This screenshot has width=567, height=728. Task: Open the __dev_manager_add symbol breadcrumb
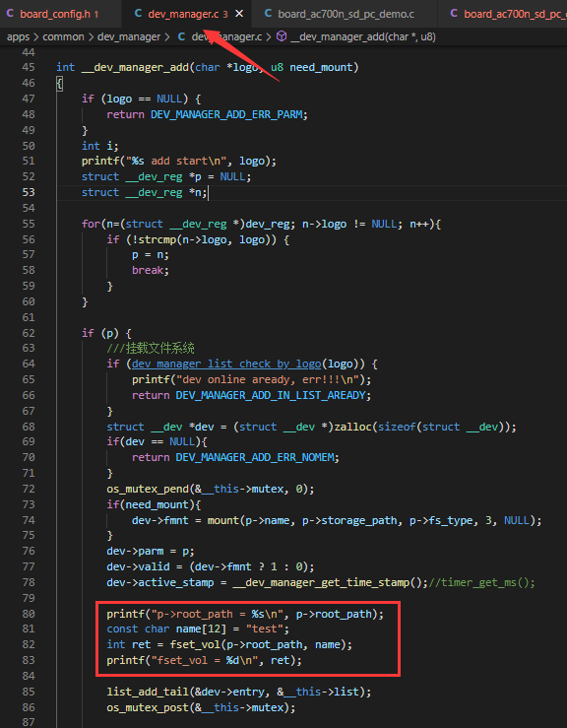[363, 37]
